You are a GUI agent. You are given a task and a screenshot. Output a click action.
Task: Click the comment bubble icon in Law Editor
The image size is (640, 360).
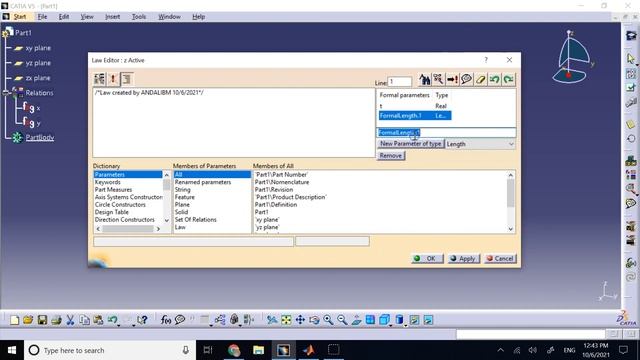click(467, 79)
